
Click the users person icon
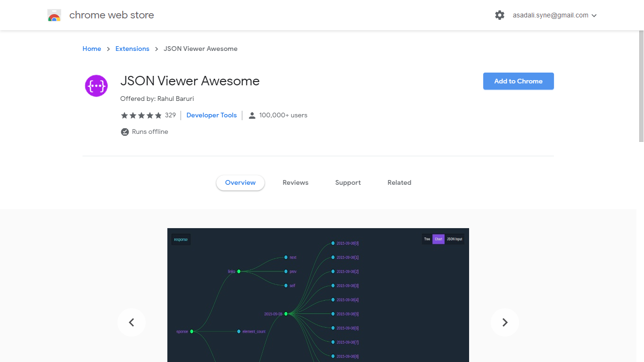pos(252,115)
